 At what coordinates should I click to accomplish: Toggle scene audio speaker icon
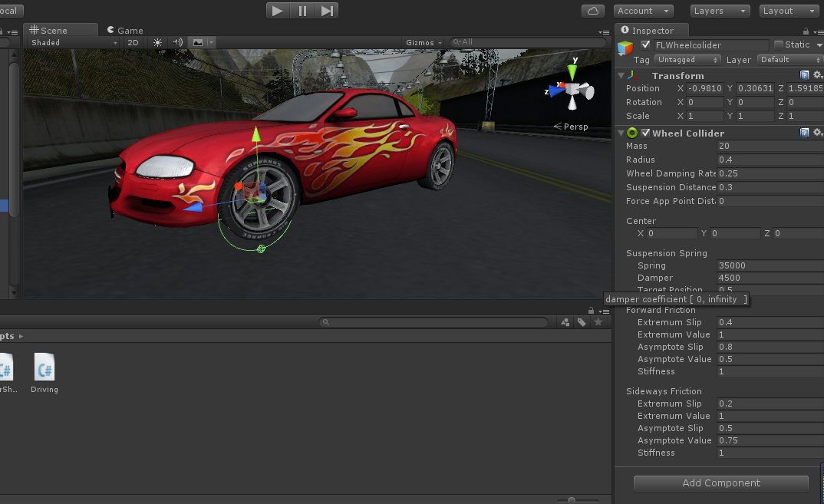click(178, 42)
